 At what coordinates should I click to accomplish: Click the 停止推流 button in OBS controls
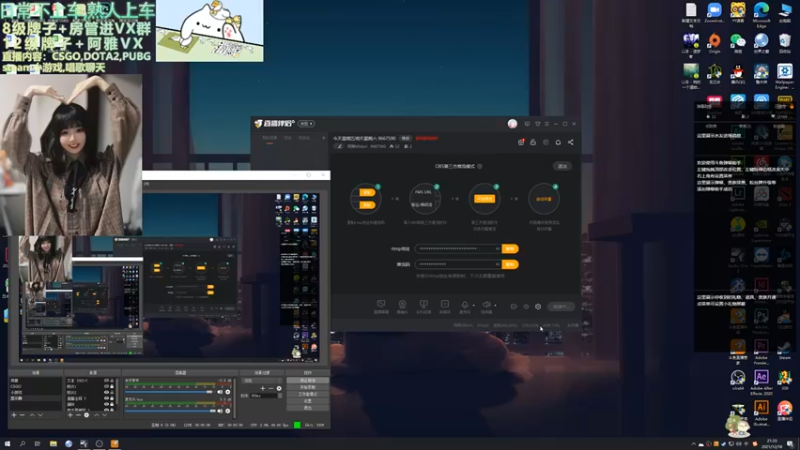pos(308,381)
